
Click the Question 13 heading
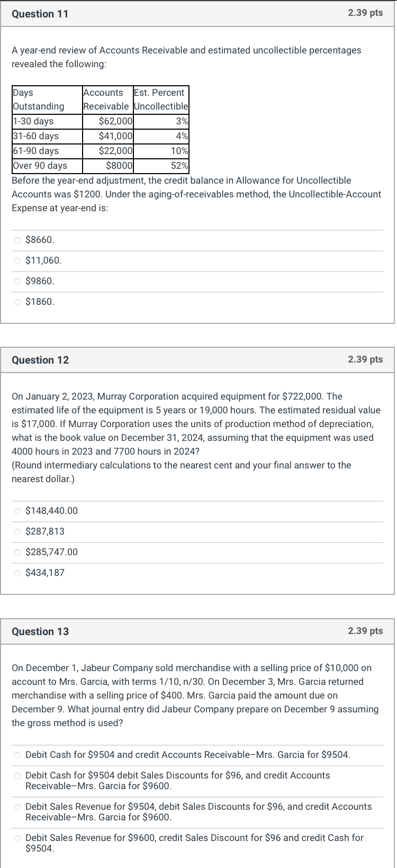[40, 631]
